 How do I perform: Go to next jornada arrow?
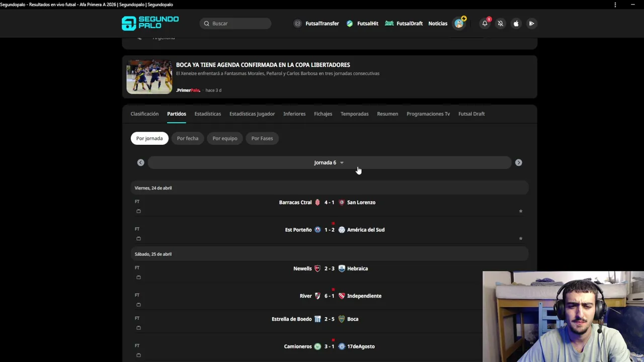pyautogui.click(x=519, y=162)
